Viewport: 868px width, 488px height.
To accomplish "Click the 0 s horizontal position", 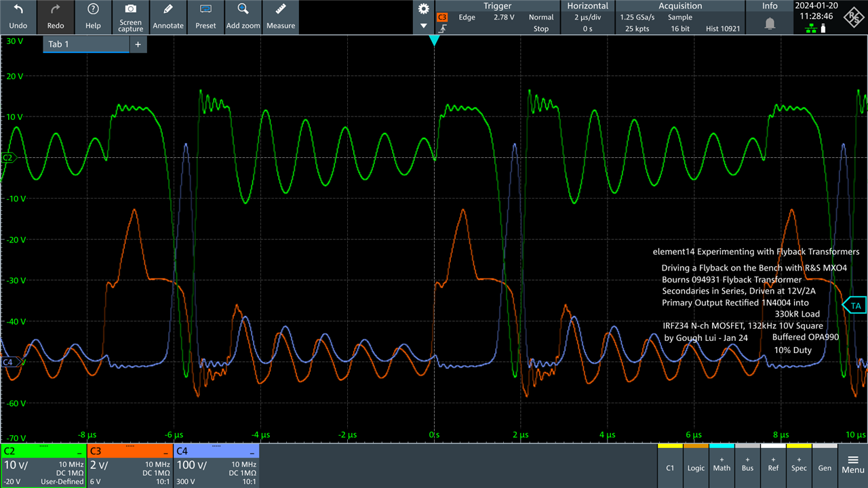I will pyautogui.click(x=587, y=29).
